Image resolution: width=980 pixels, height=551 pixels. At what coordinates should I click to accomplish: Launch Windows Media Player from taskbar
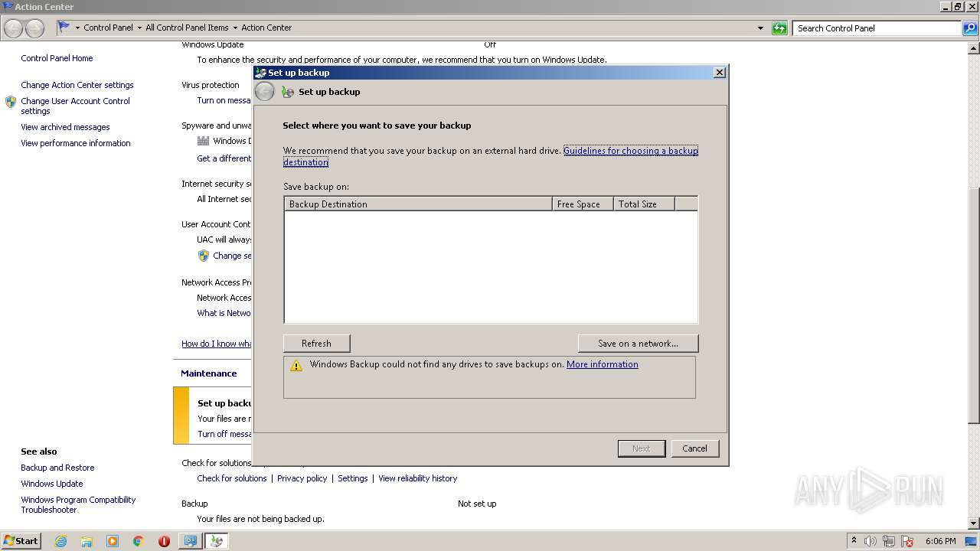point(113,541)
